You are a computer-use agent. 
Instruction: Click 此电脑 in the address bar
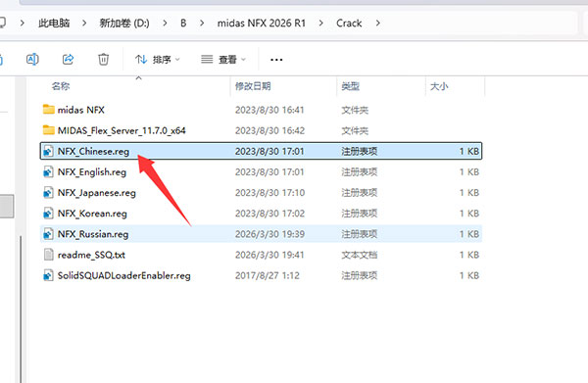[x=54, y=24]
